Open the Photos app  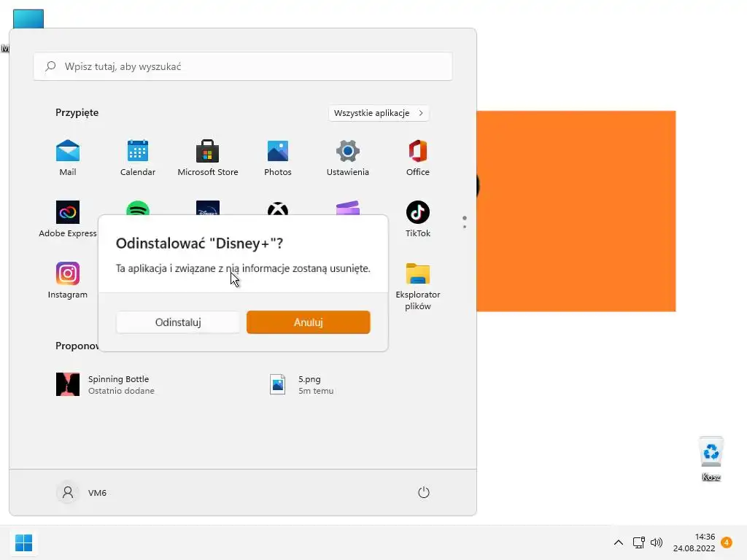(278, 158)
